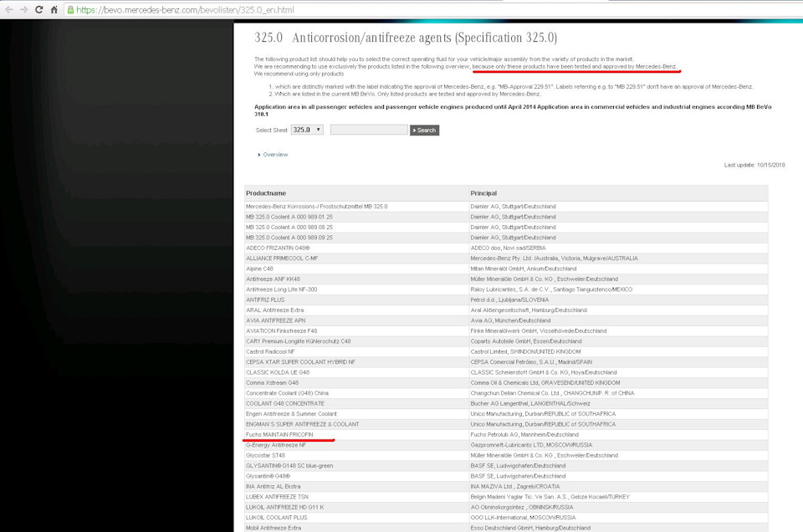This screenshot has height=532, width=803.
Task: Click principal Petrol d.d., Ljubljana/SLOVENIA
Action: point(509,300)
